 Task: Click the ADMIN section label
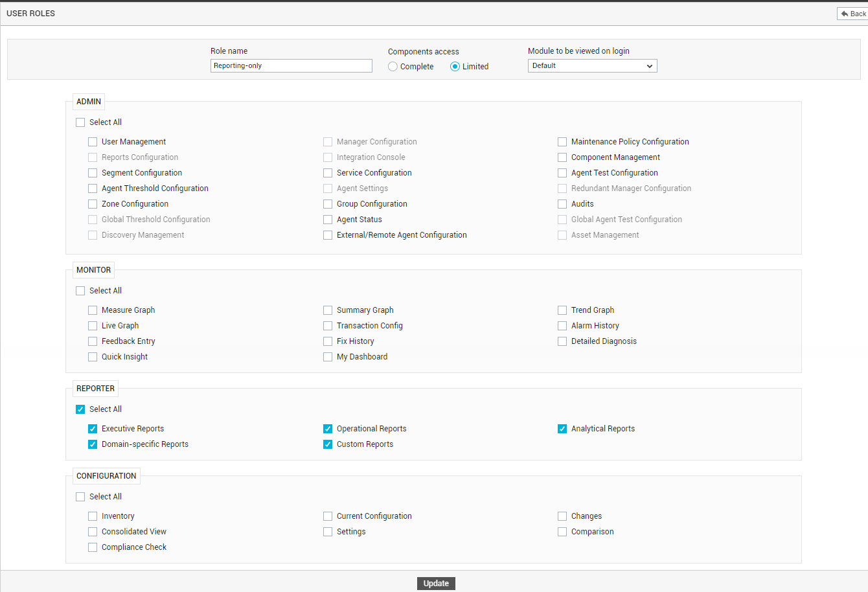(x=89, y=102)
